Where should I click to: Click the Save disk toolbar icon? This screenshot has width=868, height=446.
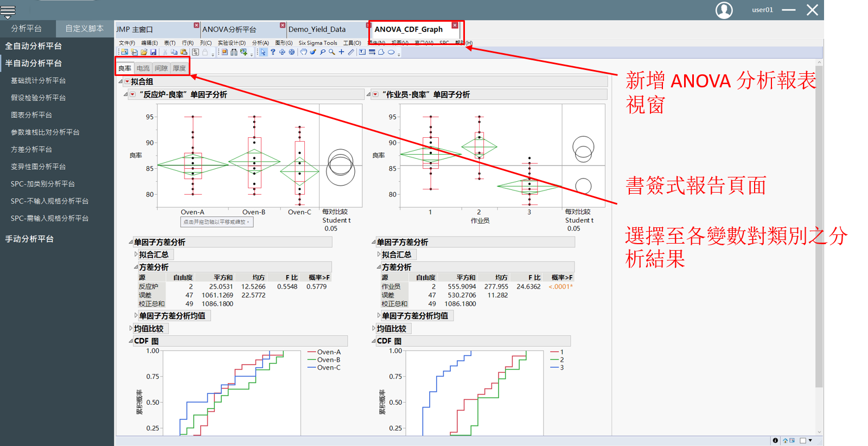pos(153,52)
